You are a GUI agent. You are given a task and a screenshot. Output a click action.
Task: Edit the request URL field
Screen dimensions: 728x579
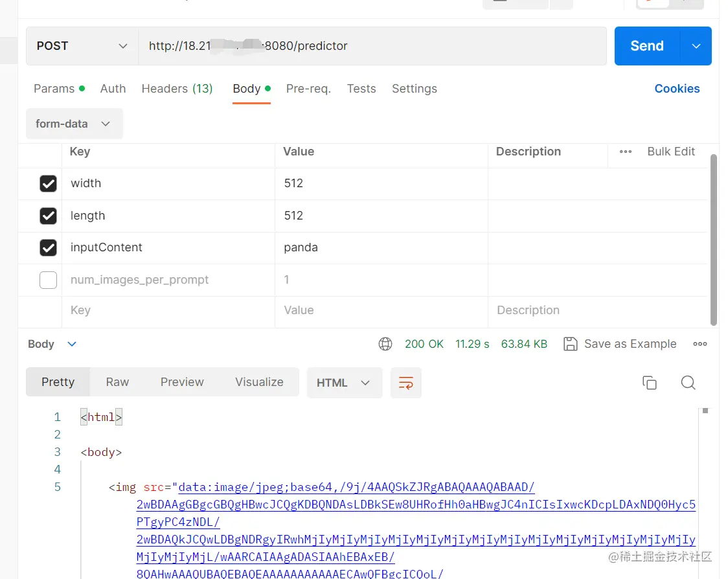[372, 46]
